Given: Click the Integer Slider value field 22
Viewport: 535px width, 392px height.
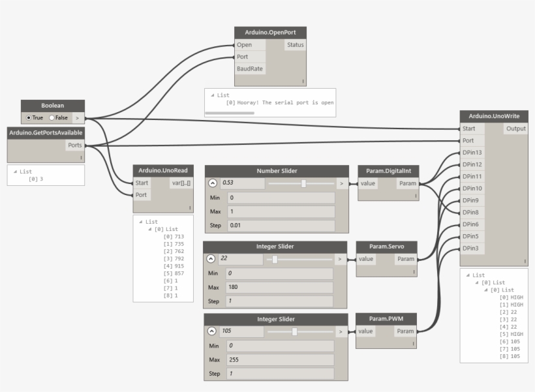Looking at the screenshot, I should (241, 258).
